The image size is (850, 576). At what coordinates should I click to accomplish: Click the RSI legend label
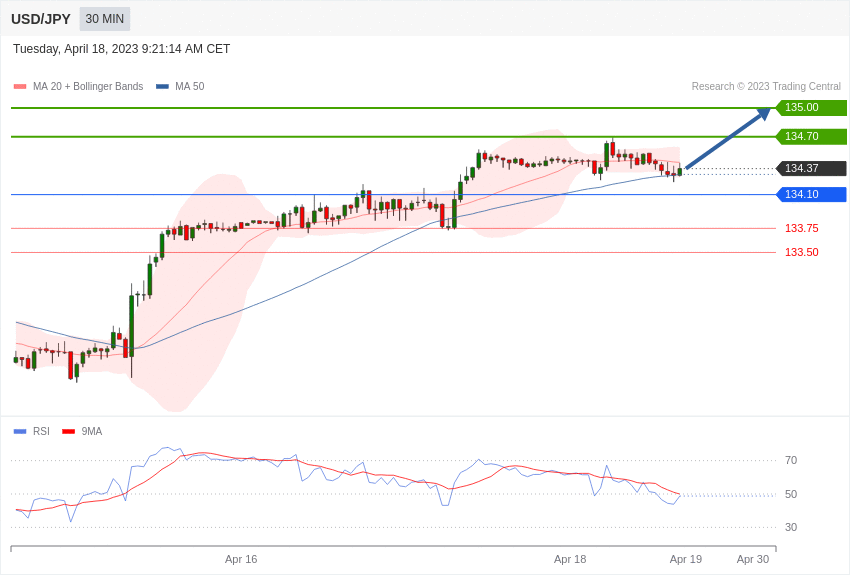click(x=41, y=432)
